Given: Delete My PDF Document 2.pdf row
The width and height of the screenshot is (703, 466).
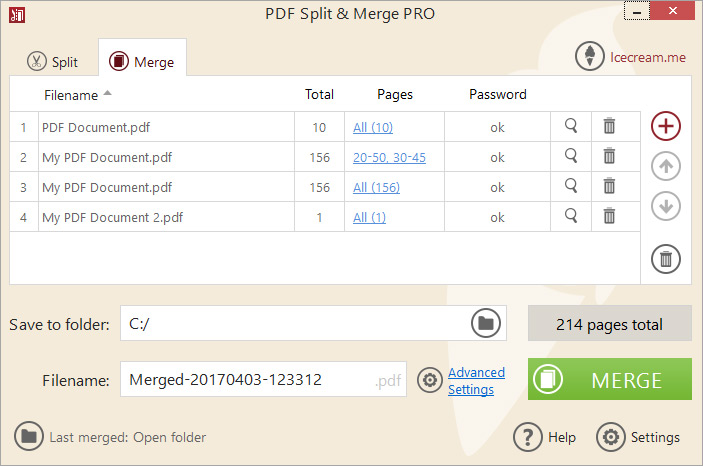Looking at the screenshot, I should (609, 216).
